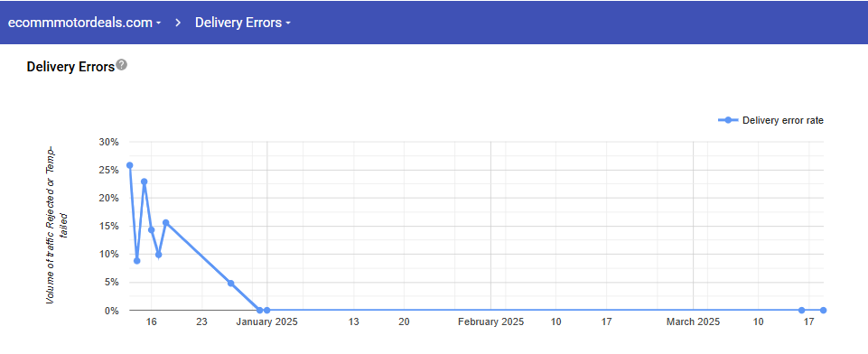Click the zero point at January 2025 gridline
868x354 pixels.
(266, 311)
